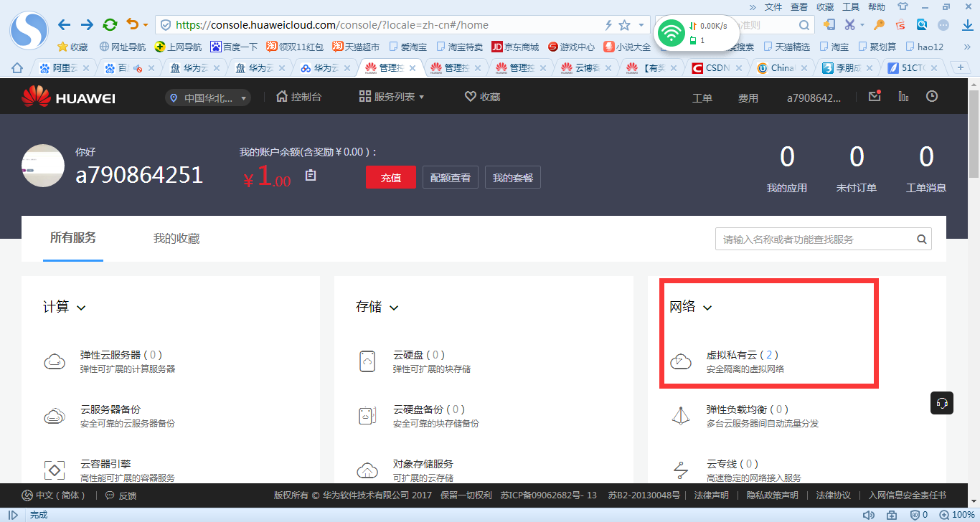The width and height of the screenshot is (980, 522).
Task: Open the clock history icon in header
Action: click(932, 96)
